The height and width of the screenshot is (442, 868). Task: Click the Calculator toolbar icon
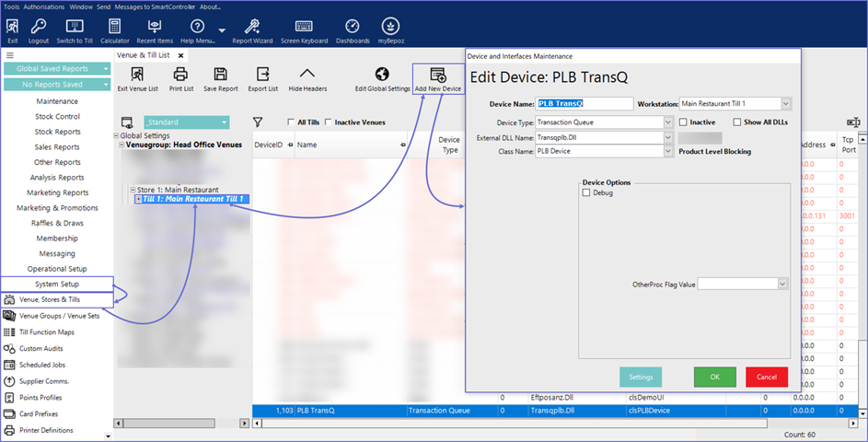point(114,28)
